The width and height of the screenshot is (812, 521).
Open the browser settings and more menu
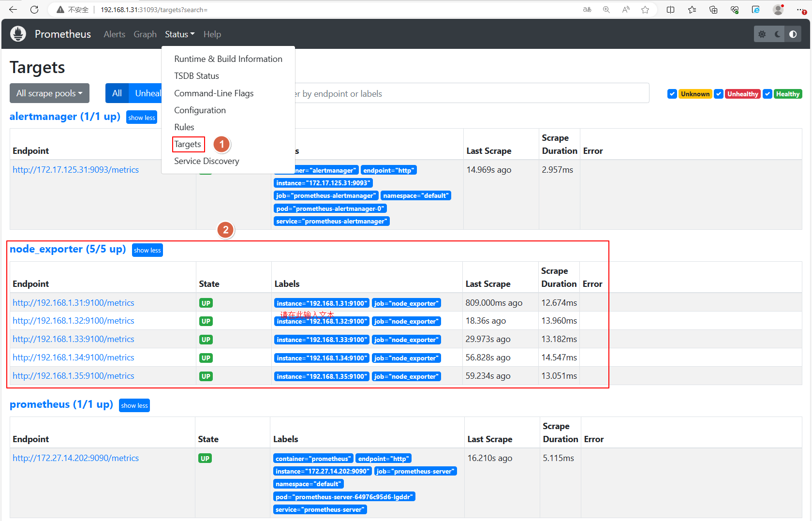(x=801, y=10)
